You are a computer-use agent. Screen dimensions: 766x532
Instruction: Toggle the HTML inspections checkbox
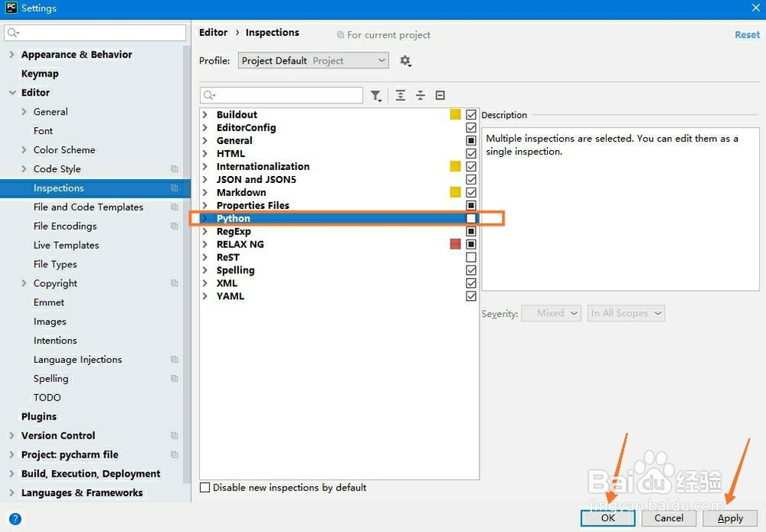coord(471,154)
